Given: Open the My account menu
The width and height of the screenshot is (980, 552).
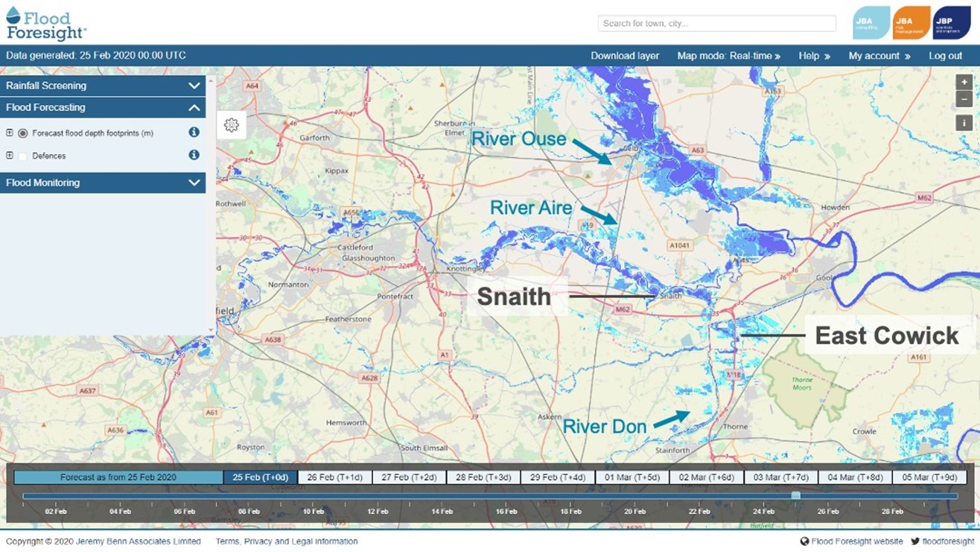Looking at the screenshot, I should tap(879, 56).
